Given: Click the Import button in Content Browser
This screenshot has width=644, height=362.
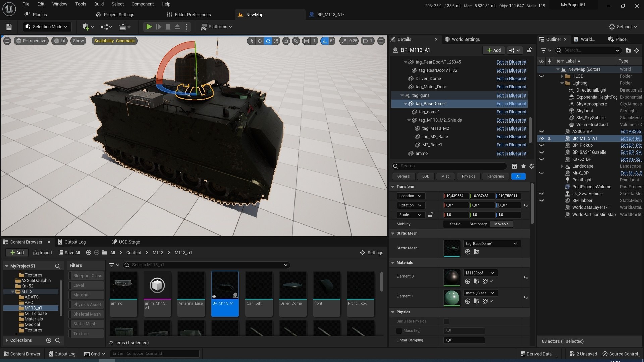Looking at the screenshot, I should 43,253.
